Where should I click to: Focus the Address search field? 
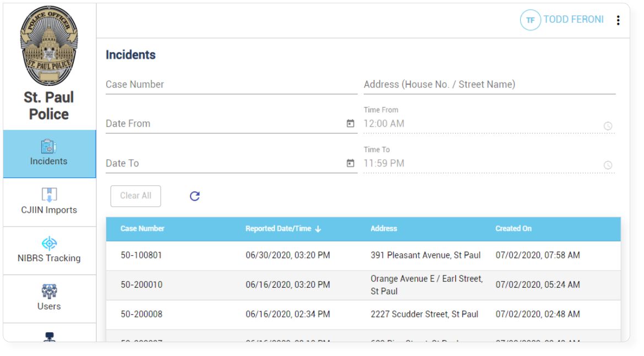489,85
